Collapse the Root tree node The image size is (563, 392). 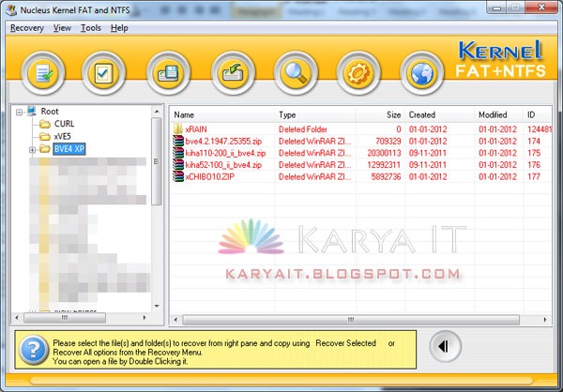pos(19,113)
